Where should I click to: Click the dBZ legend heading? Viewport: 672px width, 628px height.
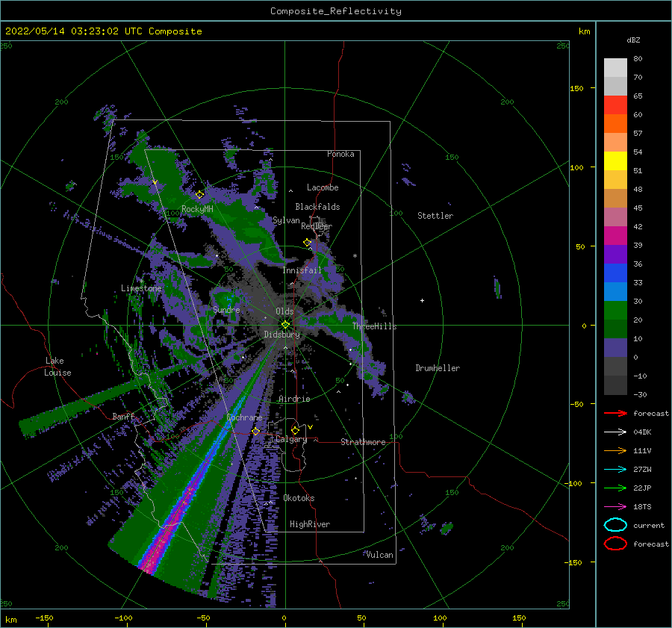(633, 40)
